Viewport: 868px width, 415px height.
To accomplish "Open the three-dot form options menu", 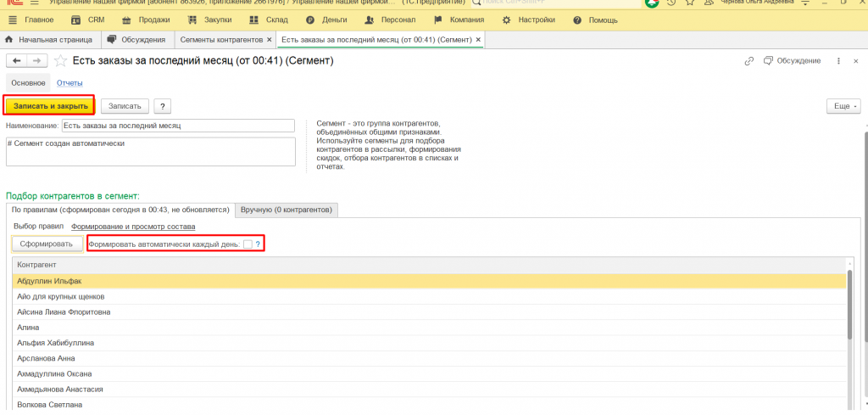I will click(838, 61).
